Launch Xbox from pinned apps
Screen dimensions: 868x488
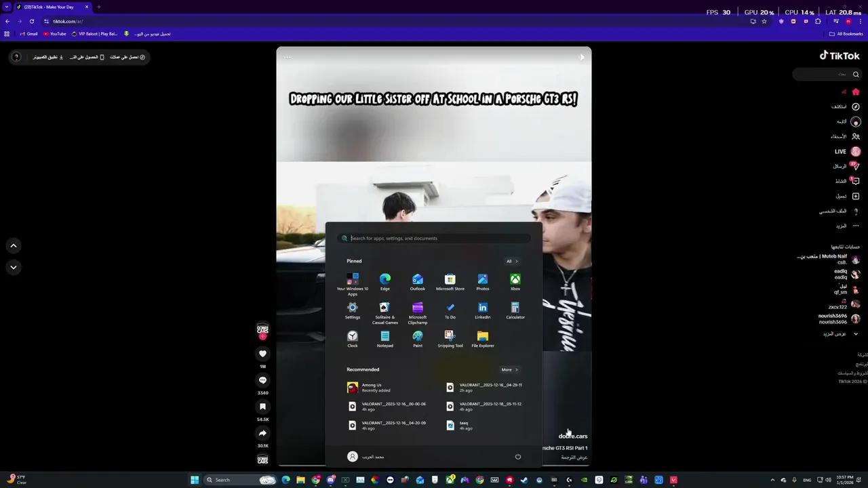(x=515, y=282)
